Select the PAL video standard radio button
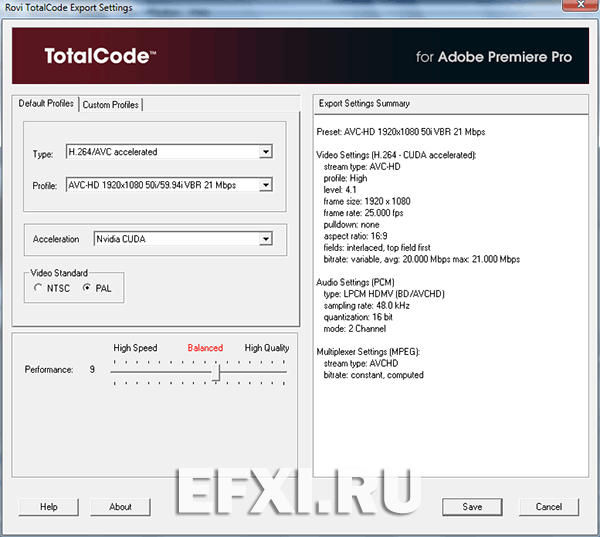Screen dimensions: 600x537 coord(87,288)
